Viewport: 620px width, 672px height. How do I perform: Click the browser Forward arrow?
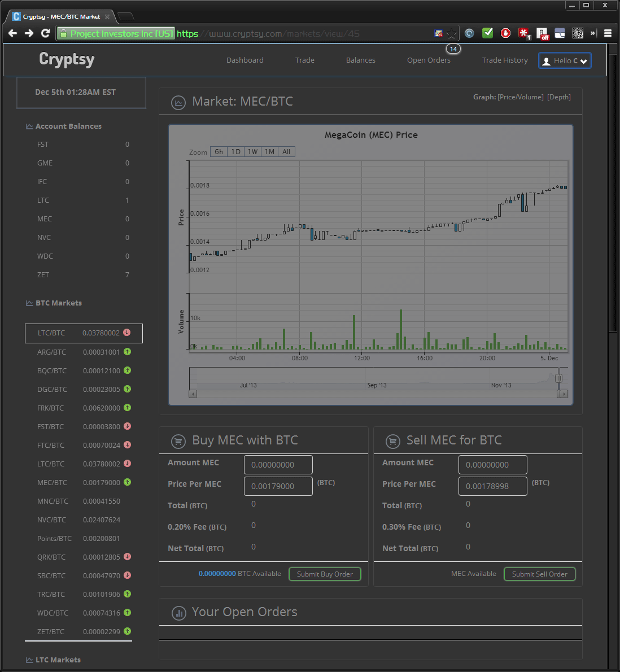29,33
